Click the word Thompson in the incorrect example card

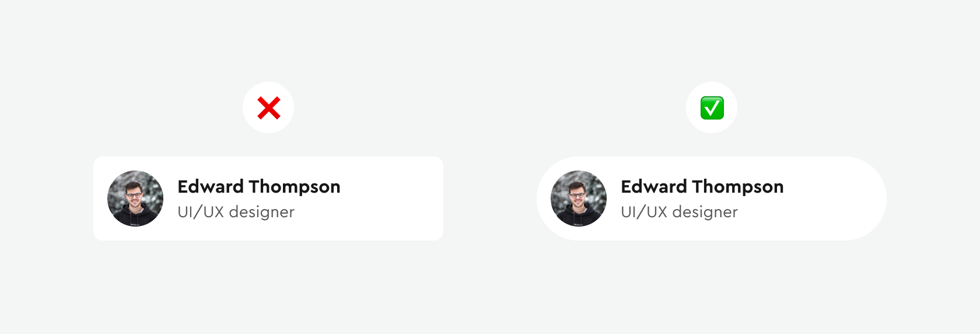(295, 187)
